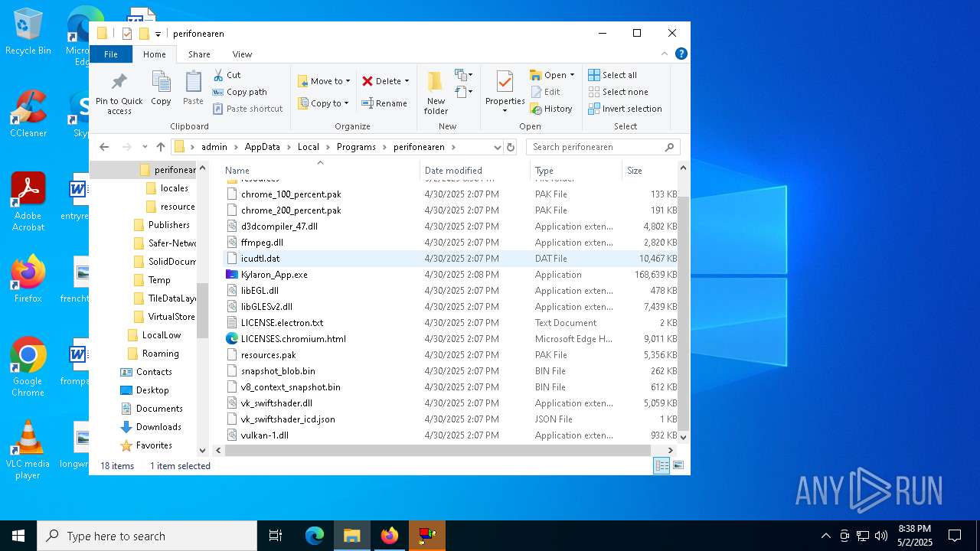Open the Copy to dropdown
Screen dimensions: 980x551
tap(324, 103)
